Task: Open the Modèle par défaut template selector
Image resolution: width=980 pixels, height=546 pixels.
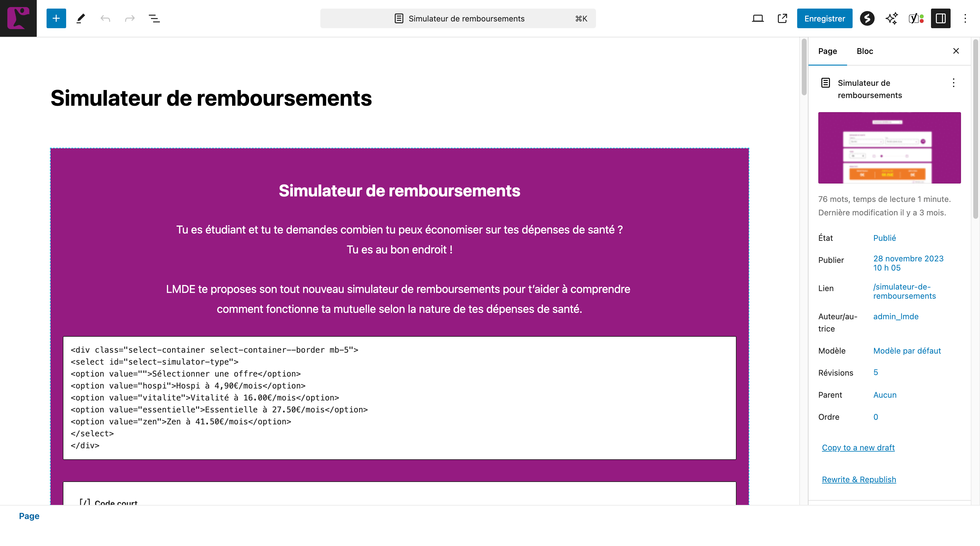Action: pos(907,351)
